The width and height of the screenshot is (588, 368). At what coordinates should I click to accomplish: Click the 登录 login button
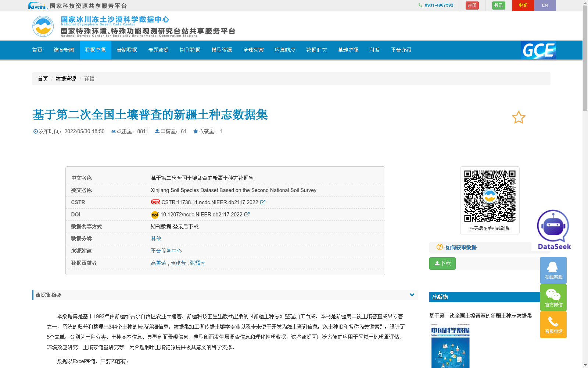pyautogui.click(x=499, y=6)
